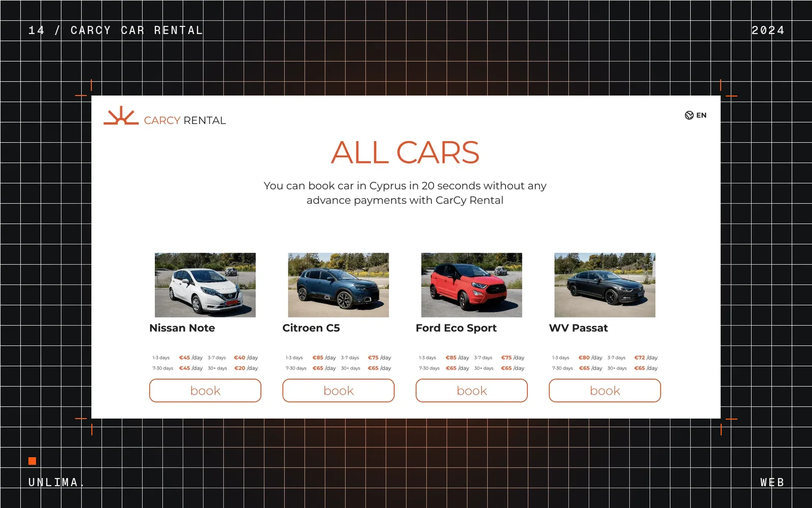The width and height of the screenshot is (812, 508).
Task: Click Nissan Note 1-3 days €45 price
Action: [191, 358]
